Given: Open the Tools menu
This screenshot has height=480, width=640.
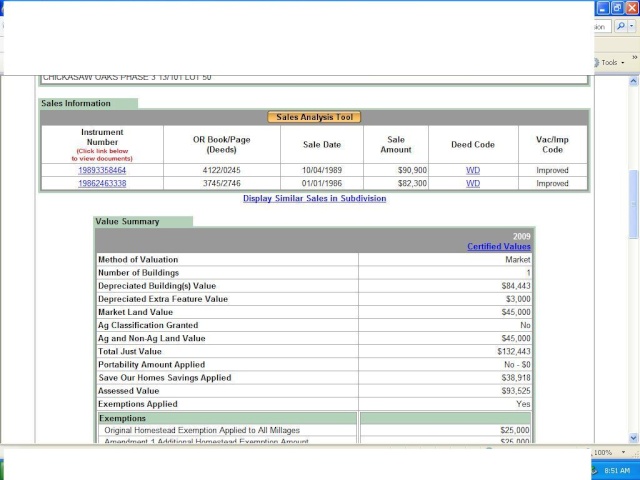Looking at the screenshot, I should pyautogui.click(x=611, y=62).
